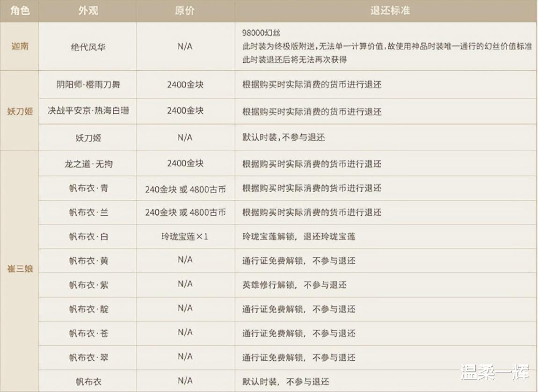Select the plain 帆布衣 appearance cell

88,382
